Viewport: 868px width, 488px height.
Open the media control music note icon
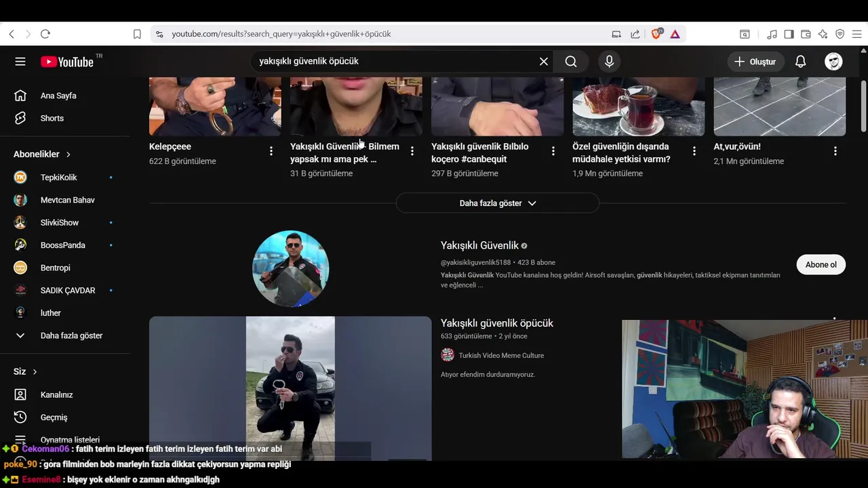(772, 34)
